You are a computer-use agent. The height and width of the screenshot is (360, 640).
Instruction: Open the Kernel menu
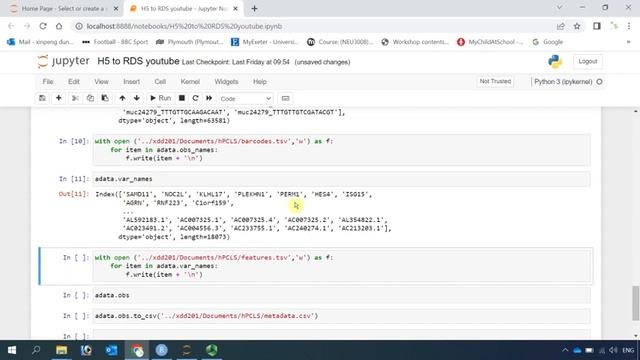click(x=190, y=82)
